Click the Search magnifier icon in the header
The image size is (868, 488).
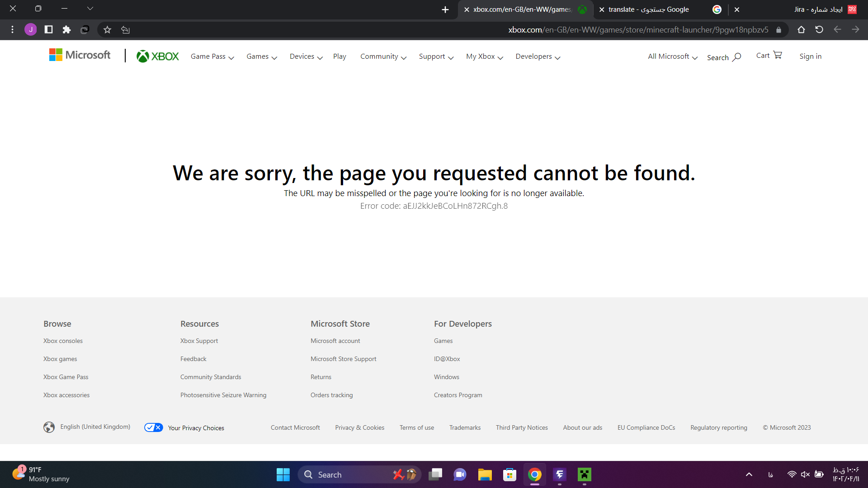pos(737,57)
